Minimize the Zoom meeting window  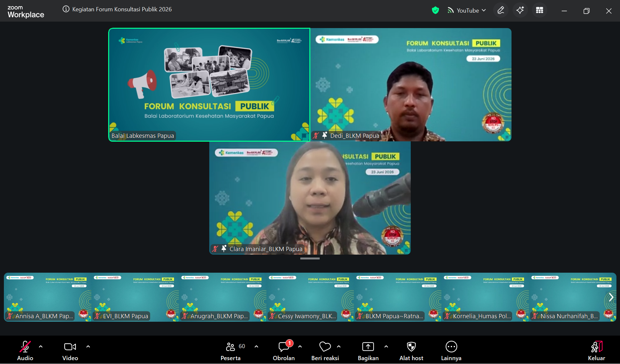(564, 11)
